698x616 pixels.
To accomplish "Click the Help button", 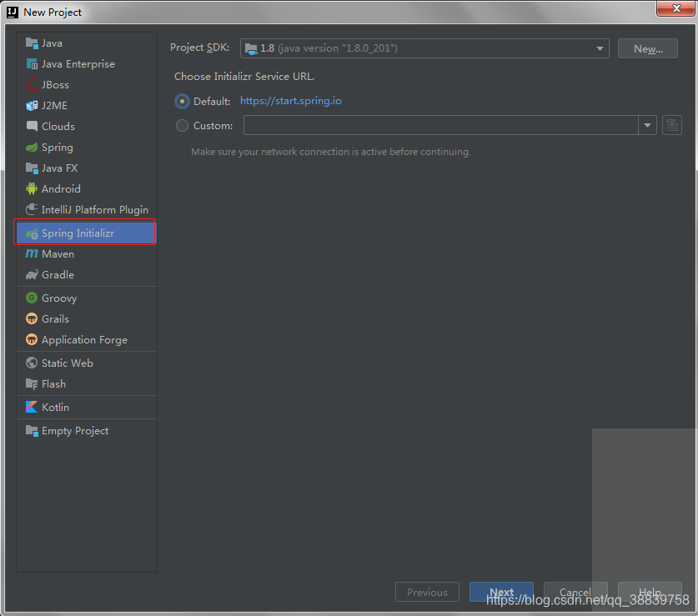I will coord(650,592).
